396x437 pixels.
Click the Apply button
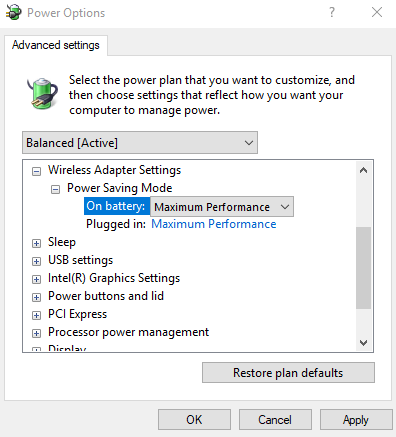[x=356, y=420]
